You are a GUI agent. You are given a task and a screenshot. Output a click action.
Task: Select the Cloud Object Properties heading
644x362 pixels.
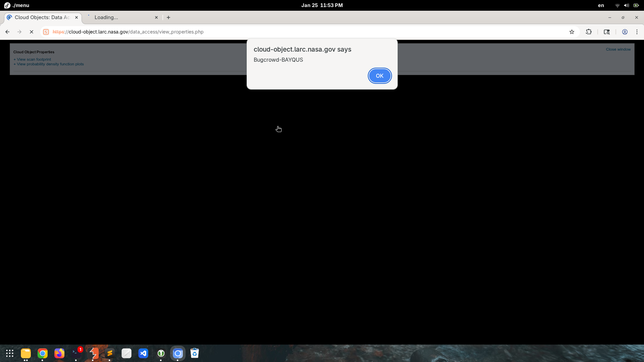pos(34,52)
